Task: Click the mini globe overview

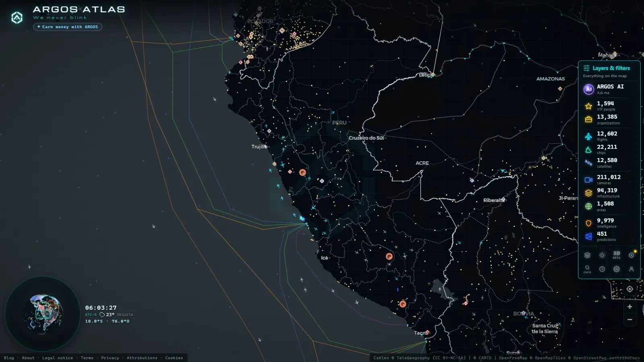Action: point(43,314)
